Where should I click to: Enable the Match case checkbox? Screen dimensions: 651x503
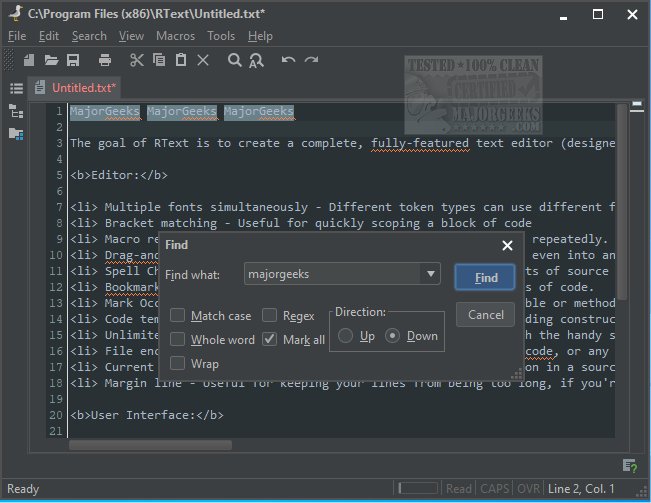click(x=177, y=316)
